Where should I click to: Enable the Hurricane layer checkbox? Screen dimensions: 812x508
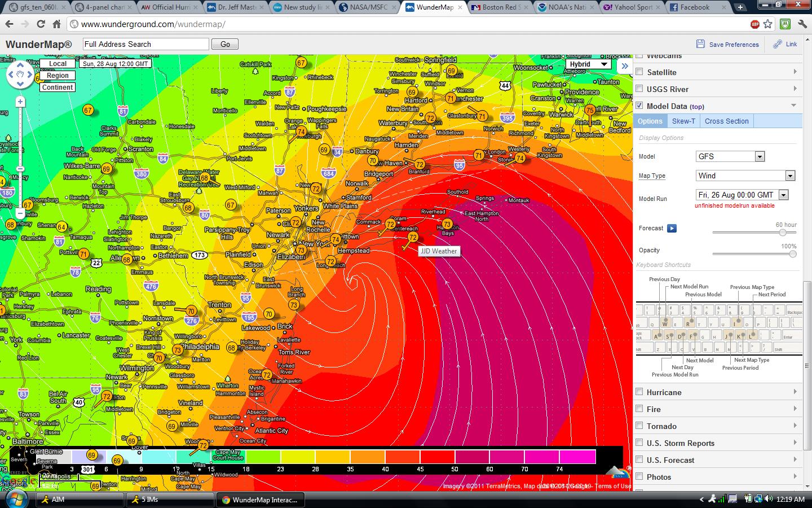coord(639,392)
